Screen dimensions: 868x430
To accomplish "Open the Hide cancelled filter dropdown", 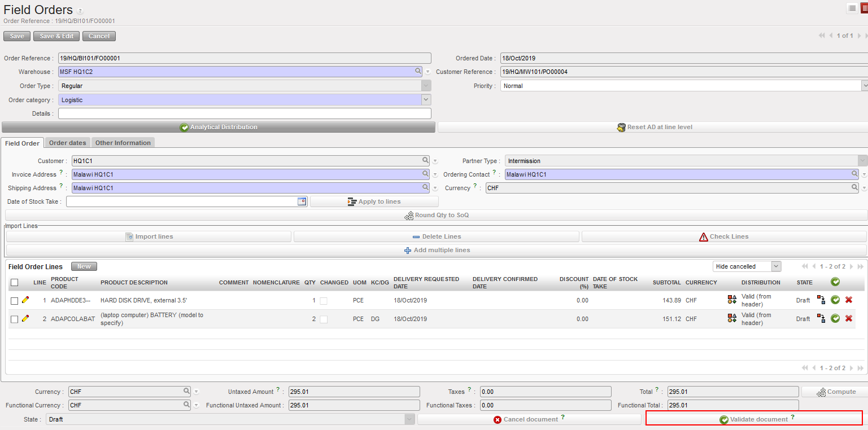I will (776, 266).
